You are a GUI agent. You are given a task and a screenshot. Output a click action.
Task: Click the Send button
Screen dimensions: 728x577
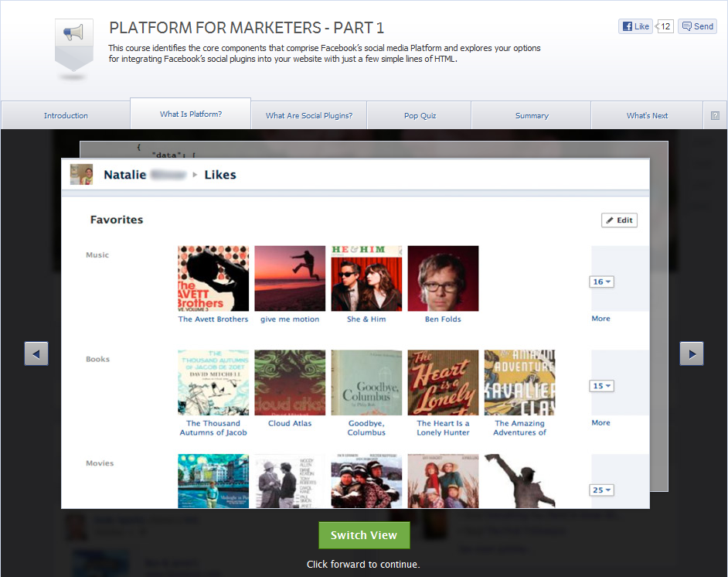697,26
